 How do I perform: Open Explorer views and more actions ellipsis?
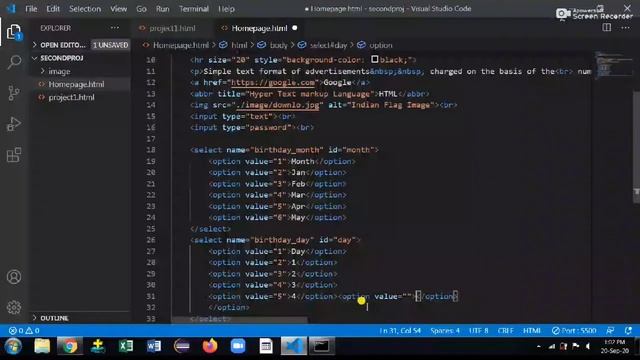click(x=115, y=28)
